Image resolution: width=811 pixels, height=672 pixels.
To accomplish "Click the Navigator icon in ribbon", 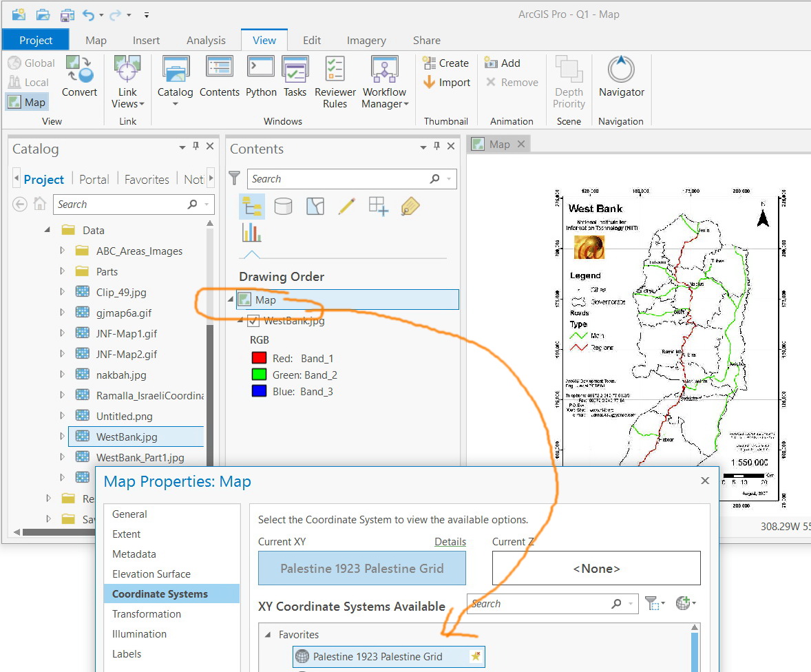I will 621,76.
